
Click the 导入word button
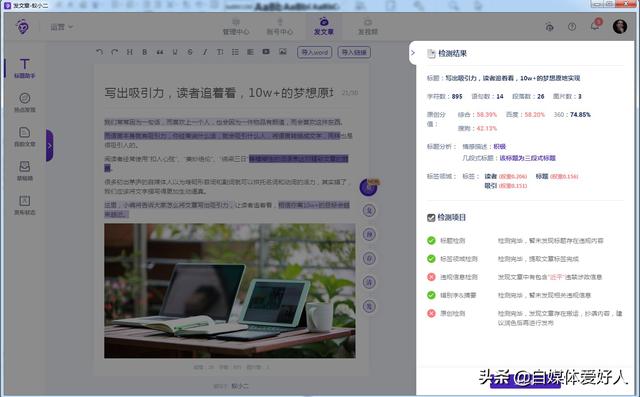(314, 52)
